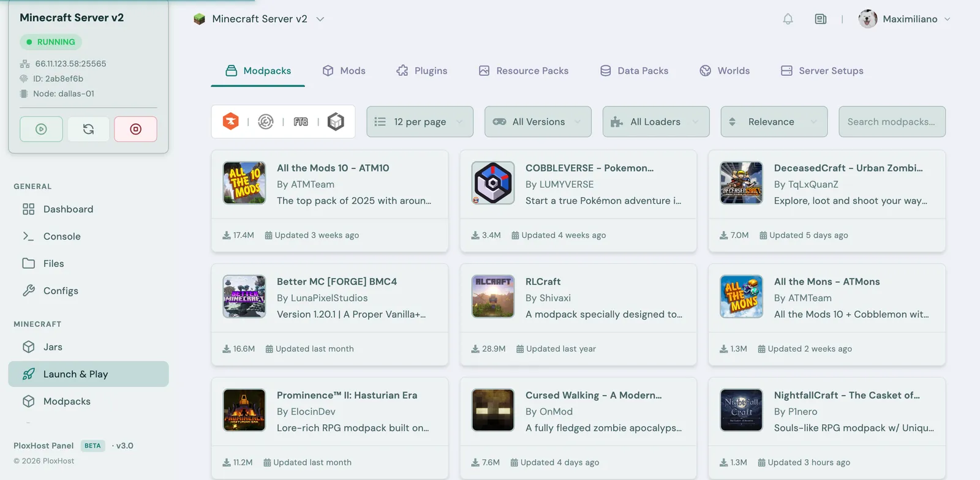Open the All Versions dropdown

[538, 122]
